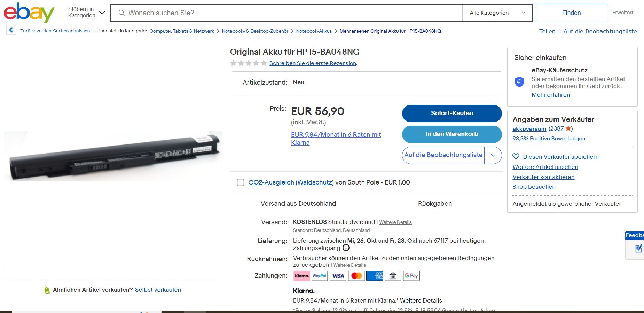Expand the Beobachtungsliste arrow dropdown

click(493, 155)
